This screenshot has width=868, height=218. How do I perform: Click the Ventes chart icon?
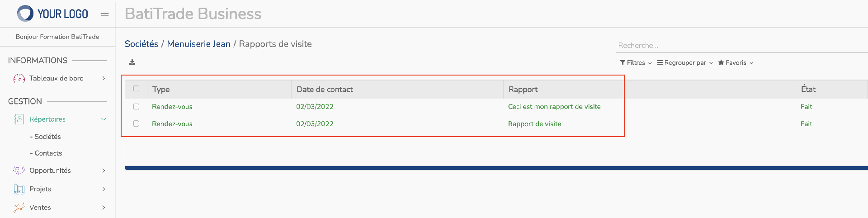coord(19,208)
